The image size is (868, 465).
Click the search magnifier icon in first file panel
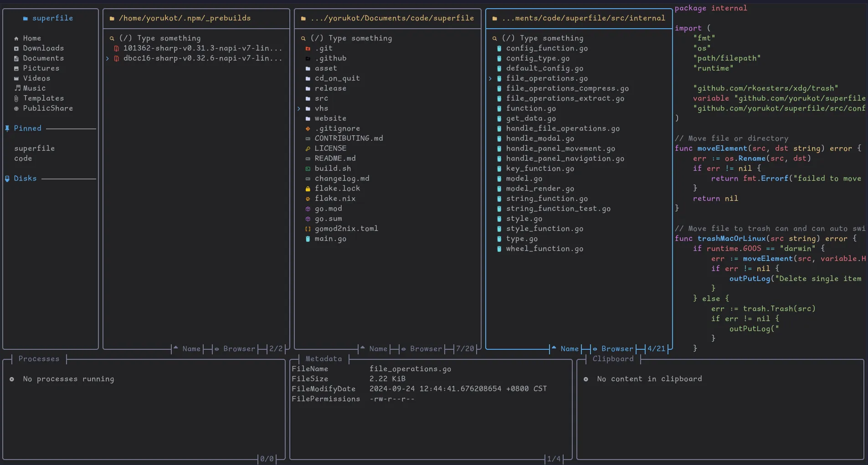[x=112, y=38]
